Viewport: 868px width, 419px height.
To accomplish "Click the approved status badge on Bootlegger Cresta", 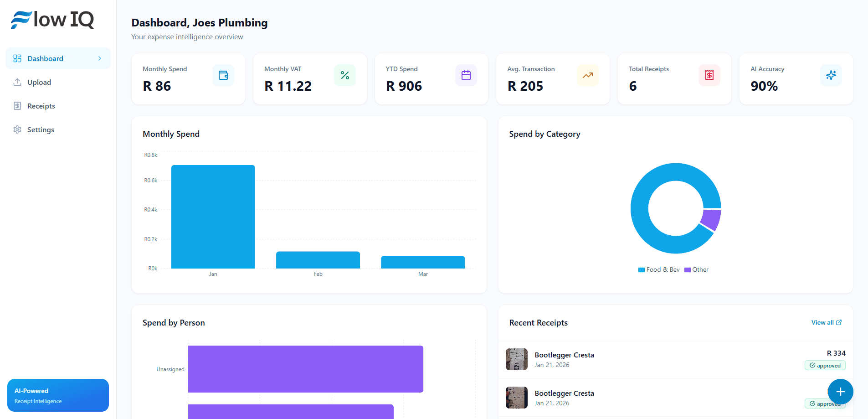I will click(825, 365).
